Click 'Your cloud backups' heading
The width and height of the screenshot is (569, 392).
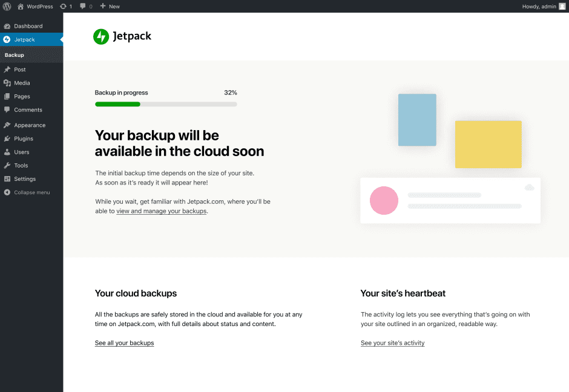point(136,293)
